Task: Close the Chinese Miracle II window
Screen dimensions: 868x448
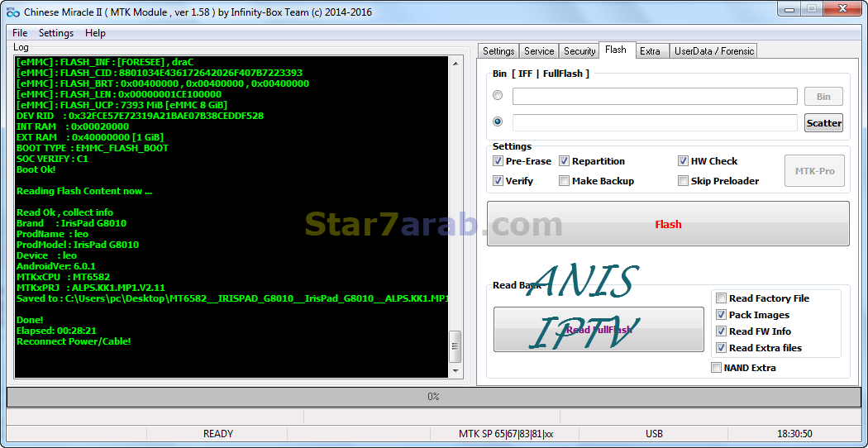Action: [x=842, y=8]
